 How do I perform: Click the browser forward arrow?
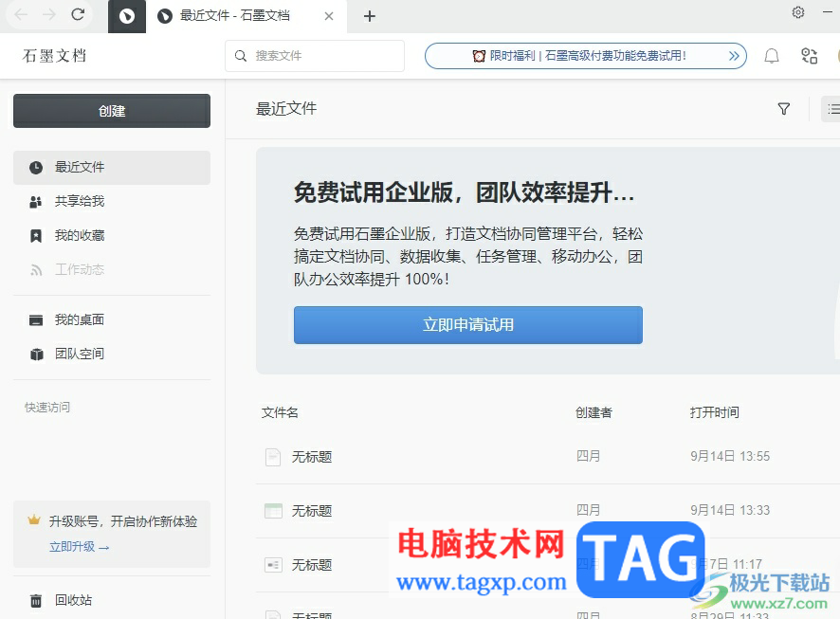[x=49, y=14]
